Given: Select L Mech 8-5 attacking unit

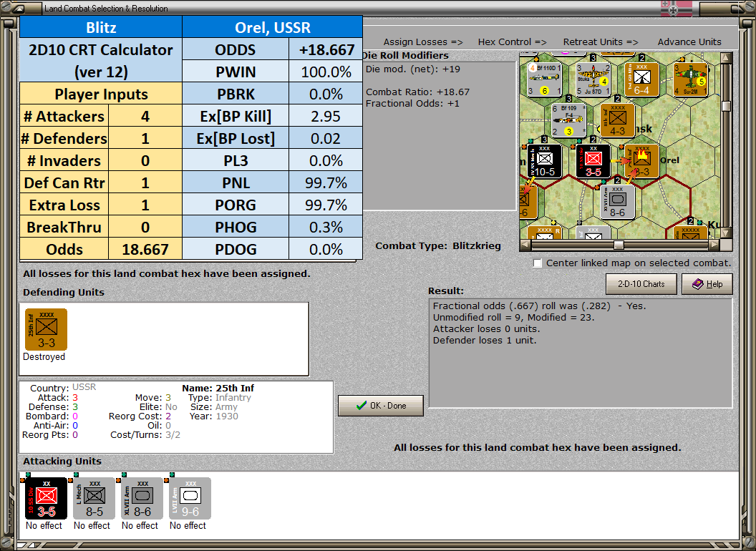Looking at the screenshot, I should (x=94, y=499).
